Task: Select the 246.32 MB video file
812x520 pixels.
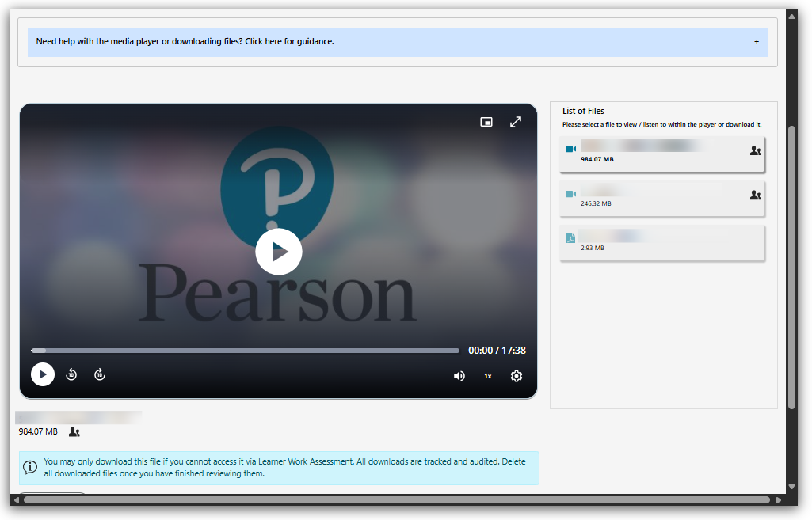Action: (661, 199)
